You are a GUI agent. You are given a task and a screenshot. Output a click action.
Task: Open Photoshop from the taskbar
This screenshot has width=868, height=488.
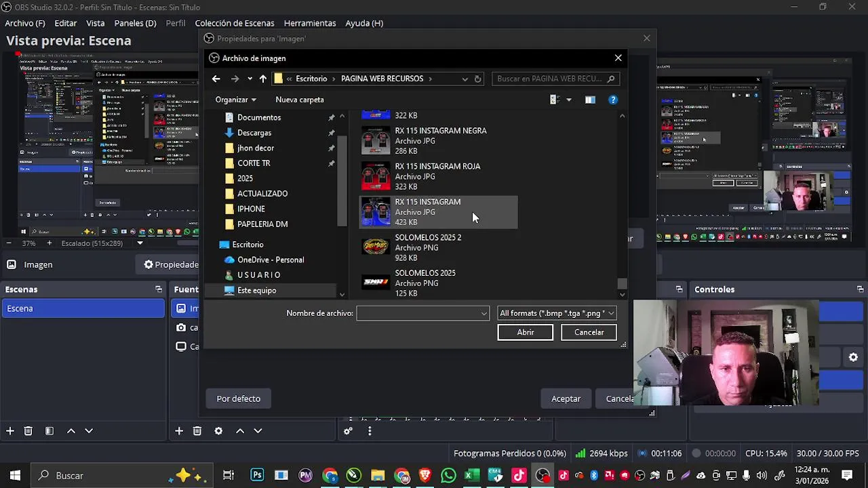[x=257, y=475]
